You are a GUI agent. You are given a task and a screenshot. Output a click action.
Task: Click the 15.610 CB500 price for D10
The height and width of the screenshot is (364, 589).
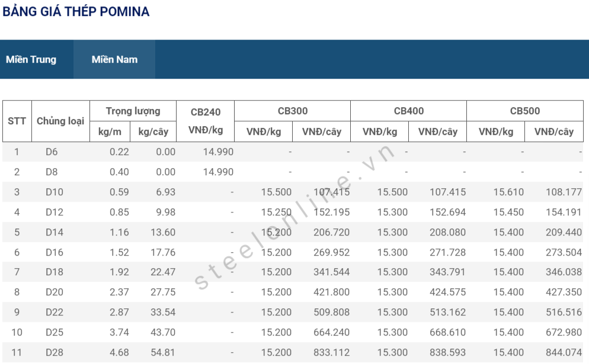pos(508,192)
